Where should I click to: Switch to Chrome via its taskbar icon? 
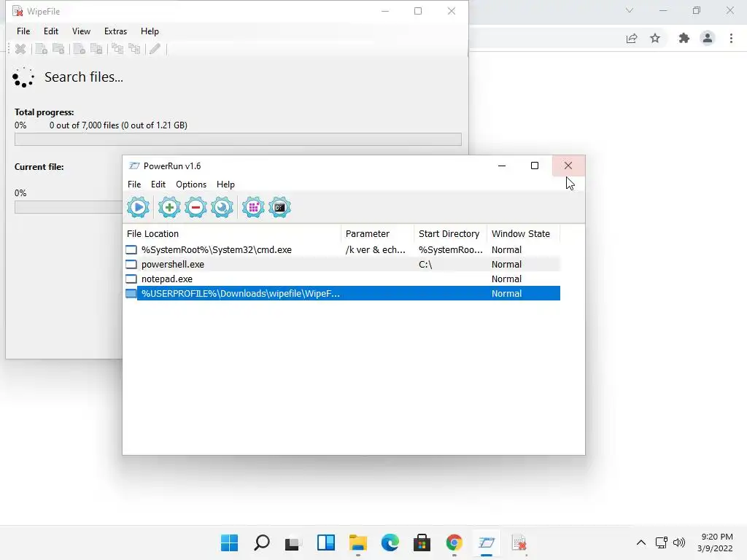coord(454,542)
